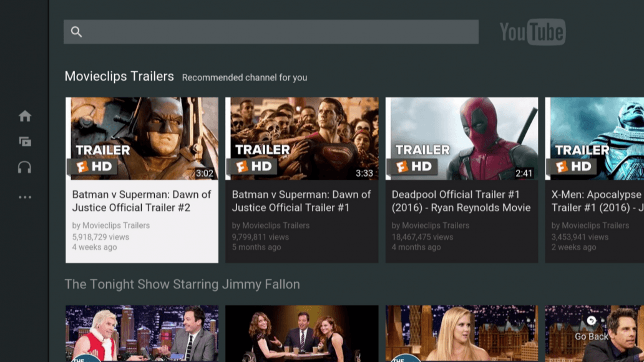Viewport: 644px width, 362px height.
Task: Select the X-Men: Apocalypse trailer thumbnail
Action: 594,139
